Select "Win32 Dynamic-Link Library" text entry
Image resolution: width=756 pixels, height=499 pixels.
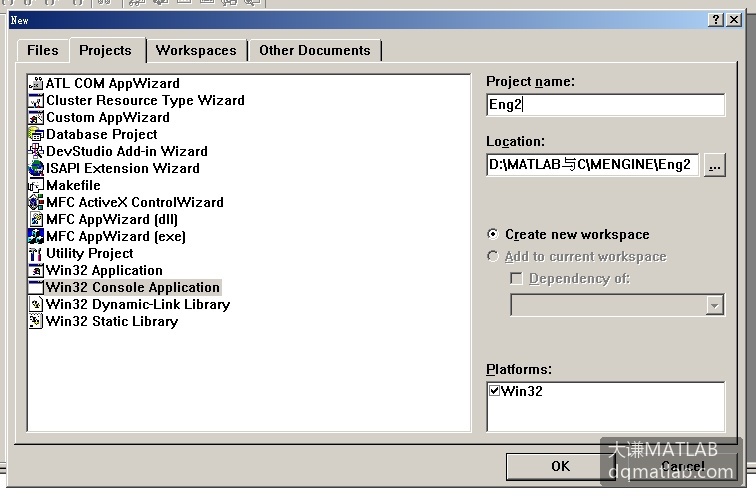(138, 304)
